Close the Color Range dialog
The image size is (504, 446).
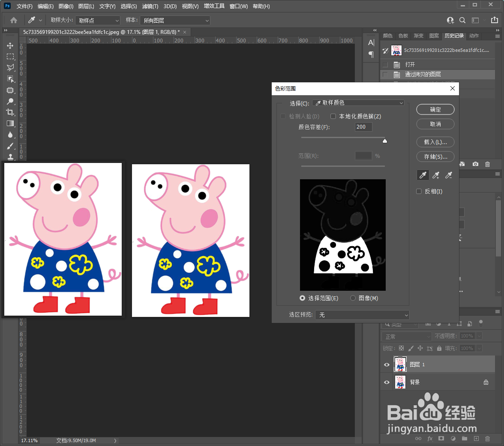click(x=452, y=88)
